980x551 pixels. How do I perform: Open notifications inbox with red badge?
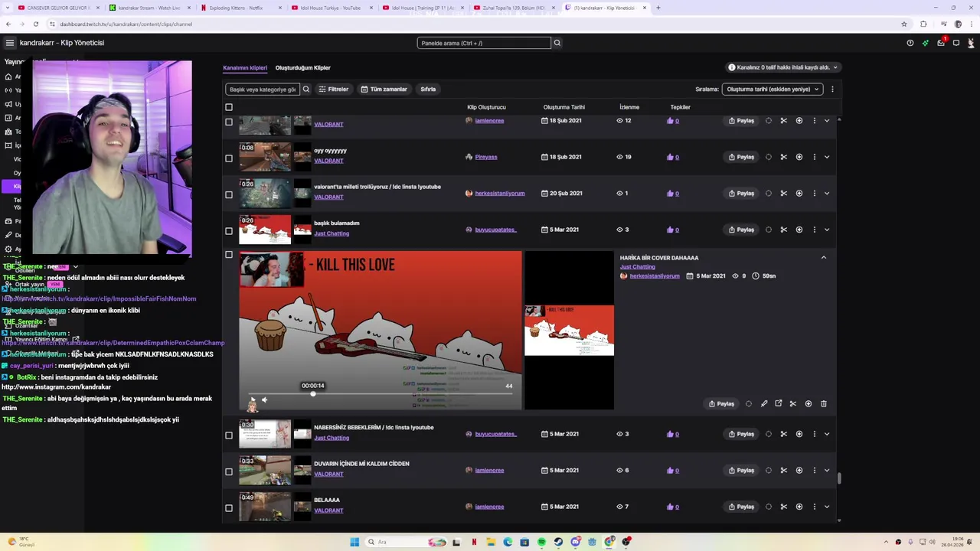[x=941, y=43]
